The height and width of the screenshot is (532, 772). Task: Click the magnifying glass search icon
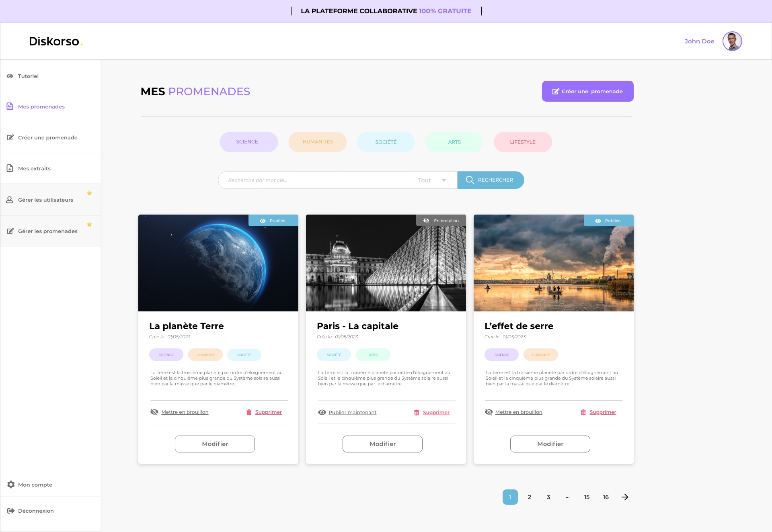pos(470,180)
